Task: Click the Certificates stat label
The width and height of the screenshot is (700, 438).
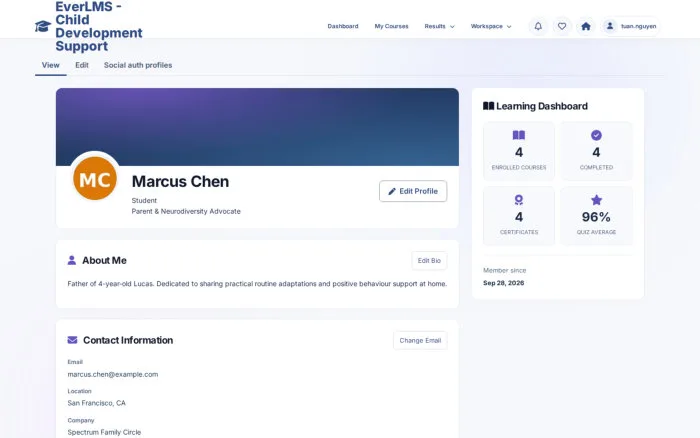Action: pyautogui.click(x=519, y=232)
